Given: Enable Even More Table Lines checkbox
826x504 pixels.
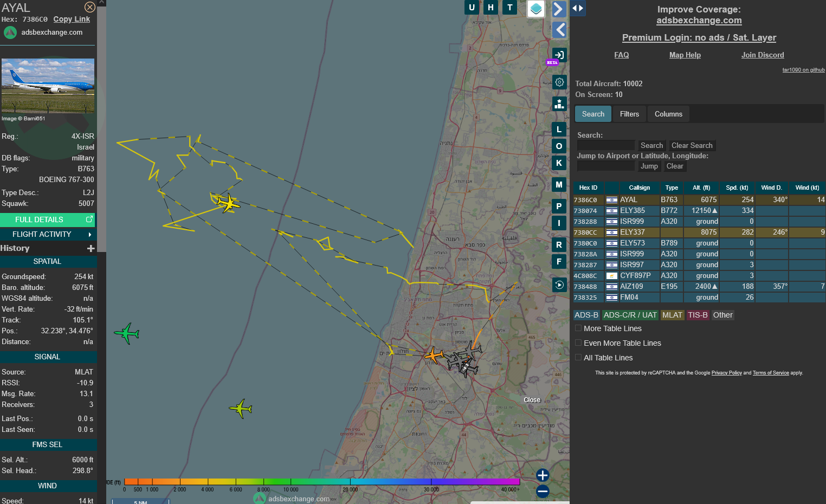Looking at the screenshot, I should pyautogui.click(x=578, y=343).
